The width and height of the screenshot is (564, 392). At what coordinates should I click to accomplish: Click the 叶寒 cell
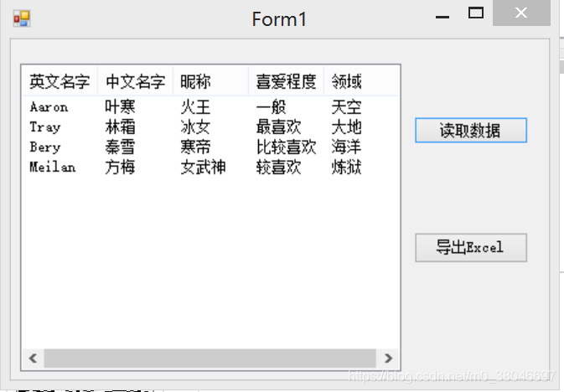[120, 107]
